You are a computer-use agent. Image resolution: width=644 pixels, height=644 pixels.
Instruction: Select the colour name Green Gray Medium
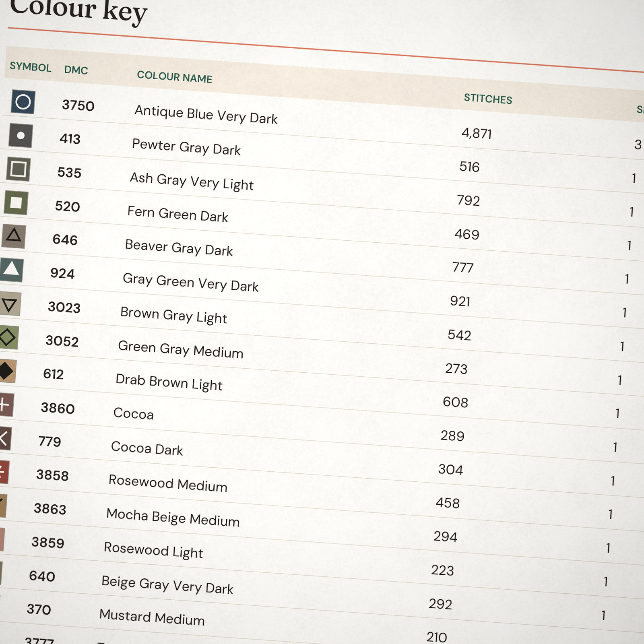[181, 349]
